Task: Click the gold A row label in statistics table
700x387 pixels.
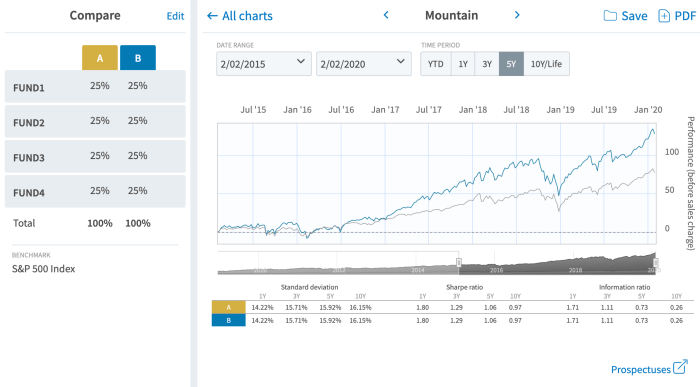Action: 229,307
